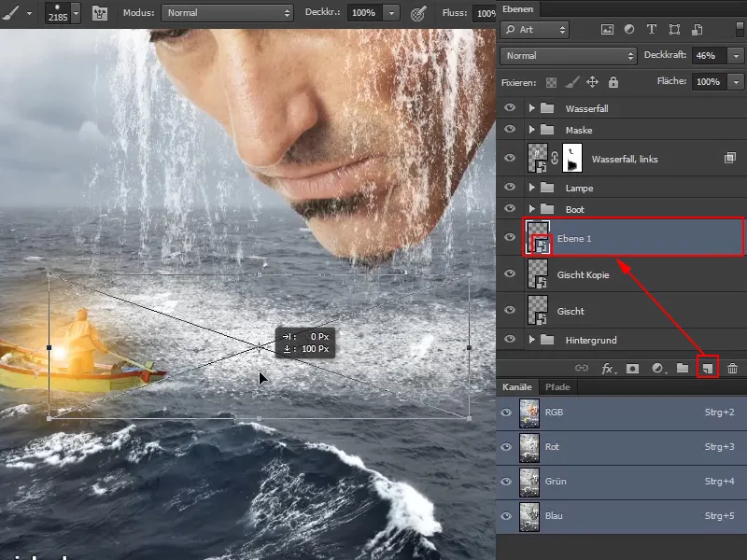Click the Deckkr. 100% opacity field

tap(363, 13)
